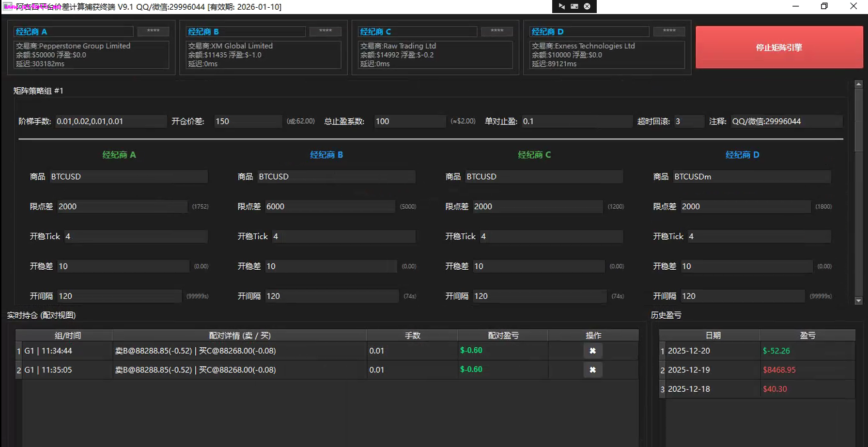Click the **** button beside 经纪商 A
The width and height of the screenshot is (868, 447).
coord(153,31)
